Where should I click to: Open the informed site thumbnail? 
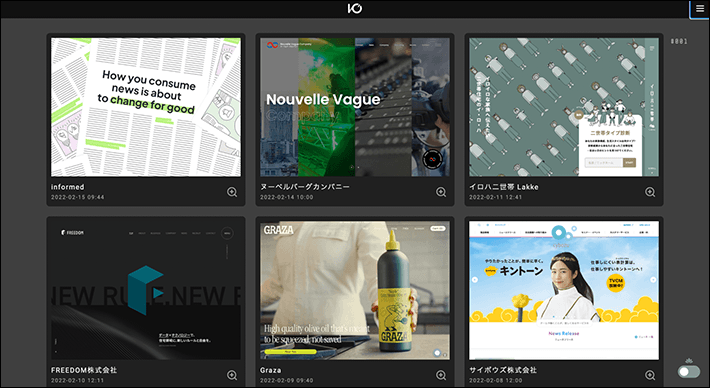pos(146,107)
